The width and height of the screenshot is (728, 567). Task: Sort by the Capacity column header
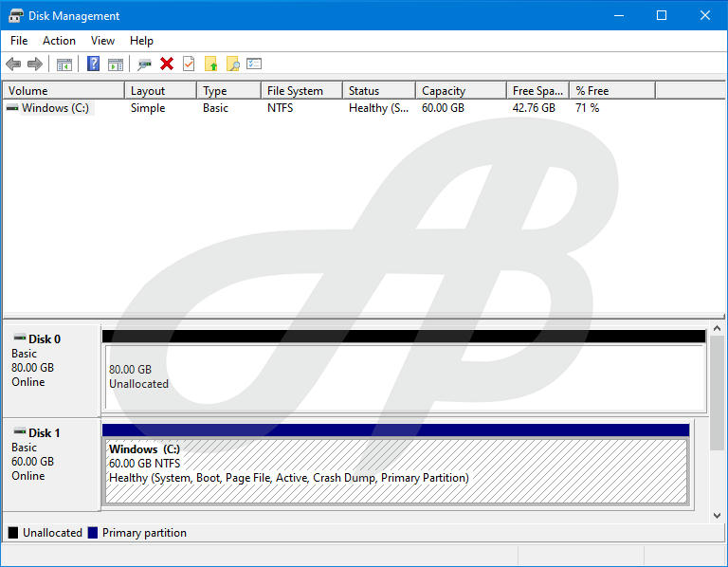pyautogui.click(x=461, y=91)
